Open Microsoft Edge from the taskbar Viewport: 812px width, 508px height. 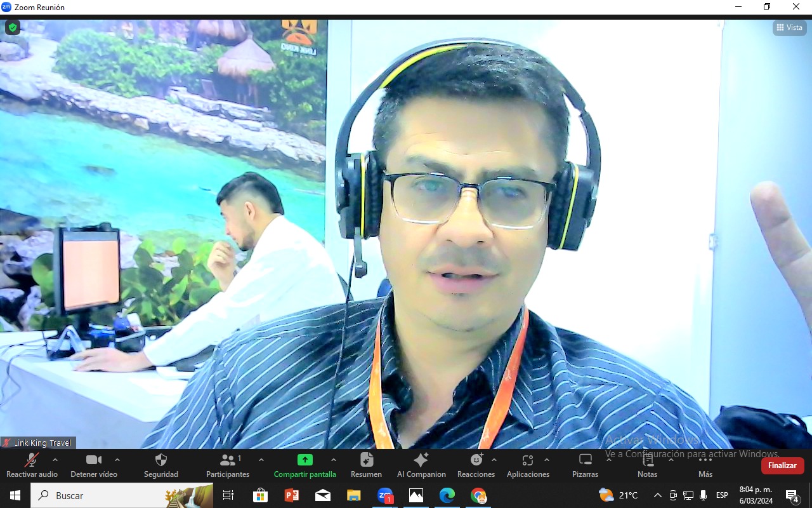[447, 495]
